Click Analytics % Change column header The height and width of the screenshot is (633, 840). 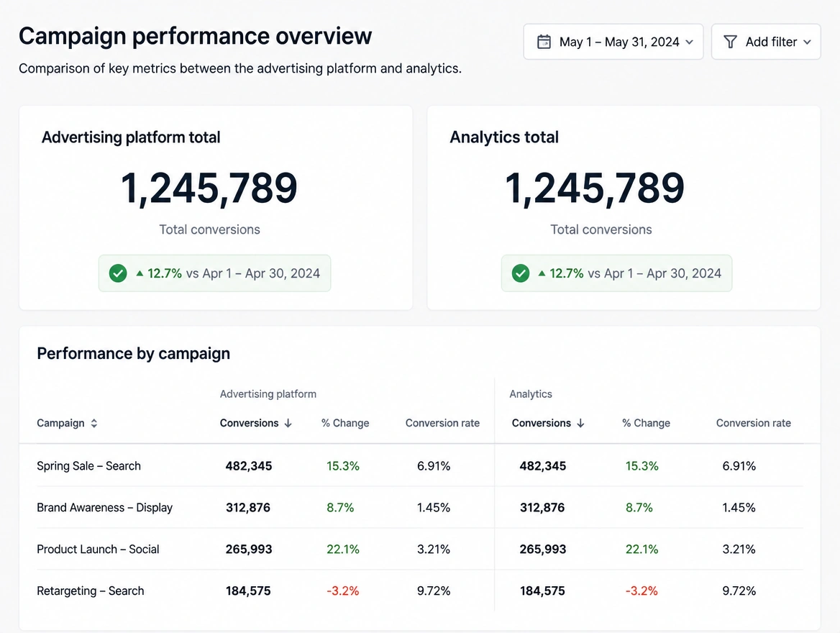tap(646, 424)
